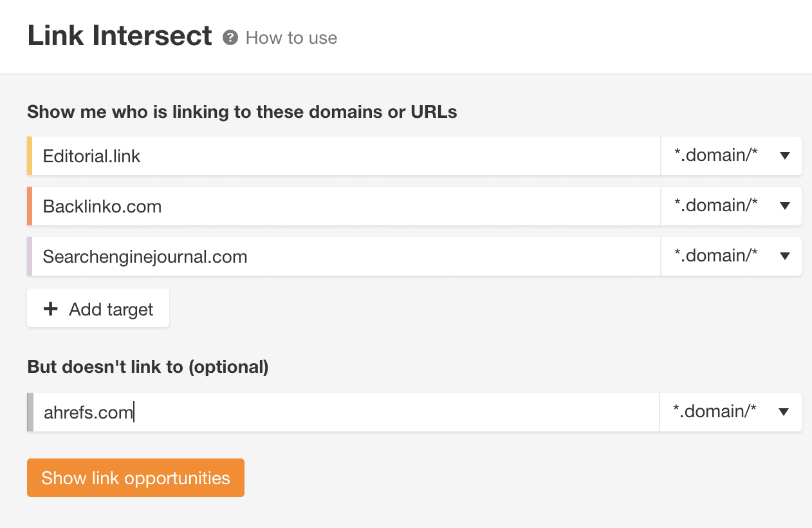Click the dropdown arrow beside Searchenginejournal.com
This screenshot has width=812, height=528.
[784, 256]
